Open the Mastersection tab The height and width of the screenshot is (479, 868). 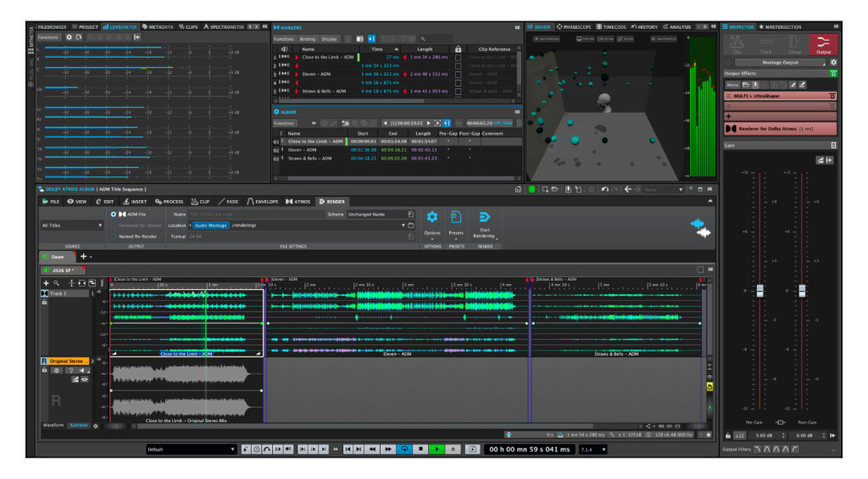pos(782,27)
